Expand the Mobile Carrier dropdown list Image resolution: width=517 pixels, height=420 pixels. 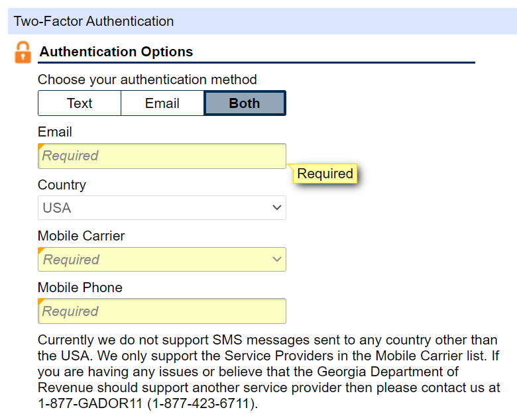(x=162, y=260)
